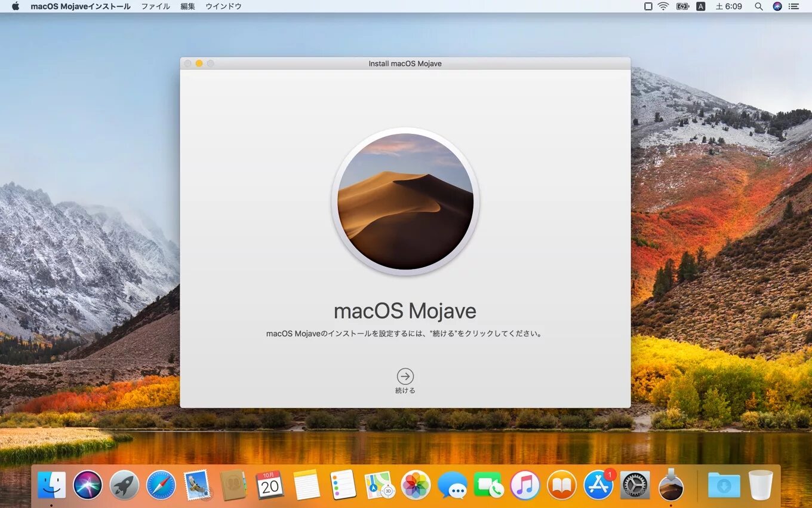Screen dimensions: 812x508
Task: Open Finder from the Dock
Action: (x=52, y=485)
